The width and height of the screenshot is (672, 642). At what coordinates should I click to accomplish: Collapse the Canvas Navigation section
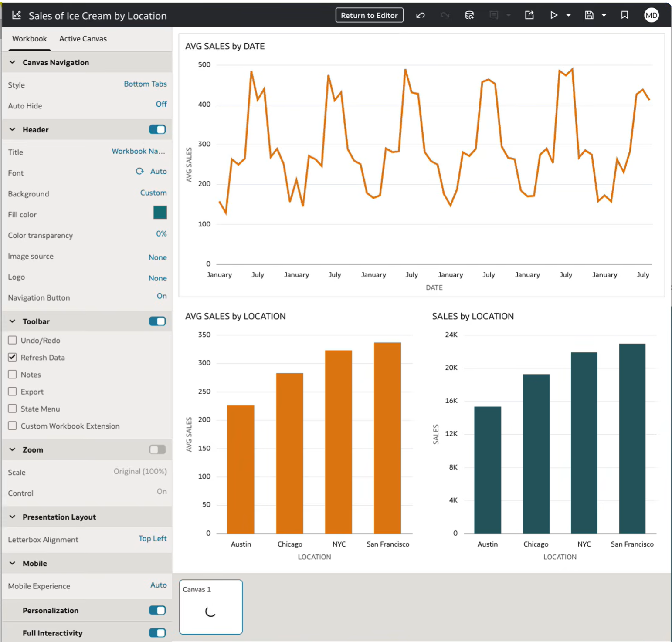point(13,62)
